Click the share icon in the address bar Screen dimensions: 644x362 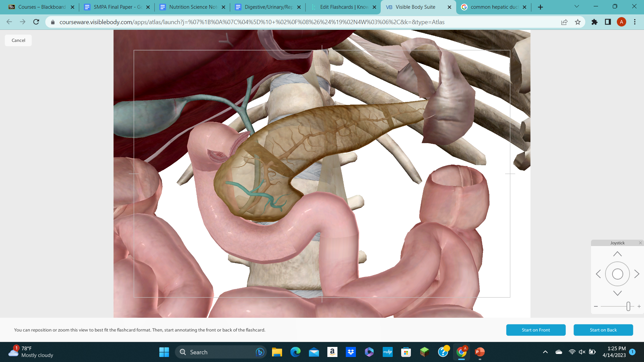tap(565, 22)
